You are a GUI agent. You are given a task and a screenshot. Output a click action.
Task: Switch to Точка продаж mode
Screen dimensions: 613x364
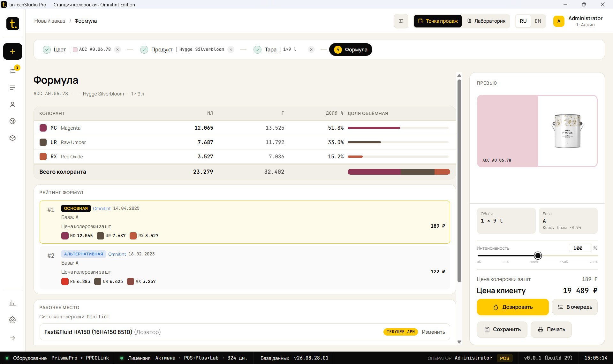[438, 21]
